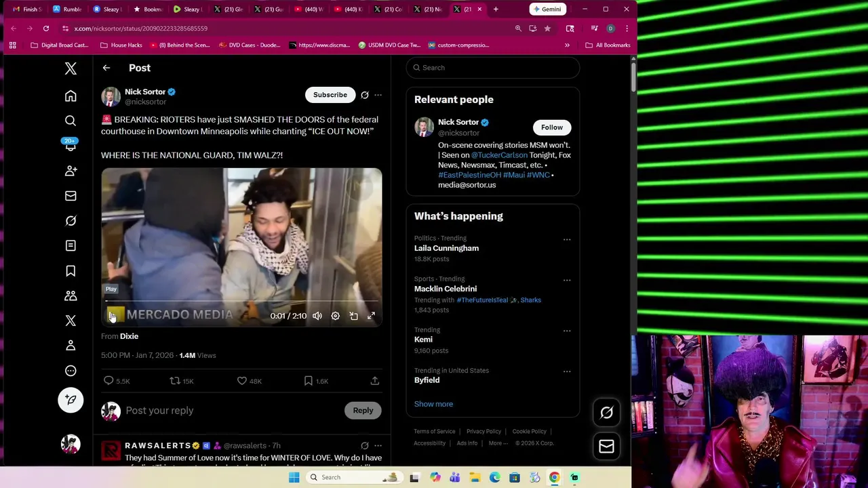Open @TuckerCarlson mention link
Viewport: 868px width, 488px height.
(x=499, y=155)
